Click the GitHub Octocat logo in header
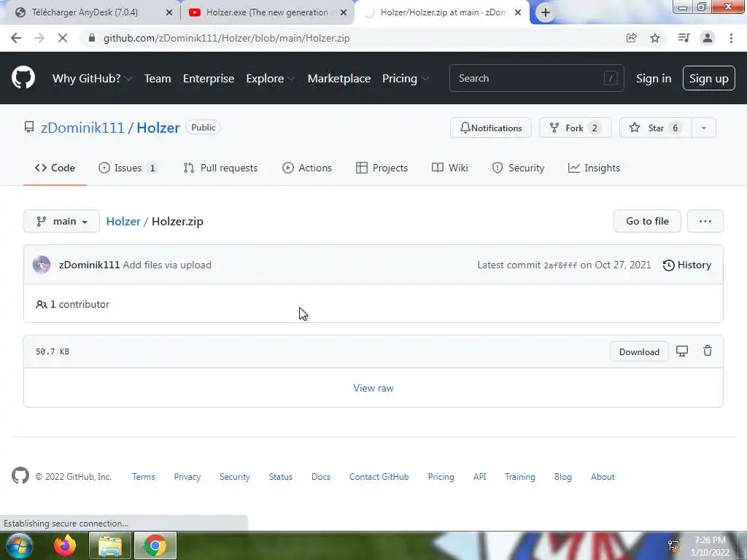Image resolution: width=747 pixels, height=560 pixels. pos(23,77)
